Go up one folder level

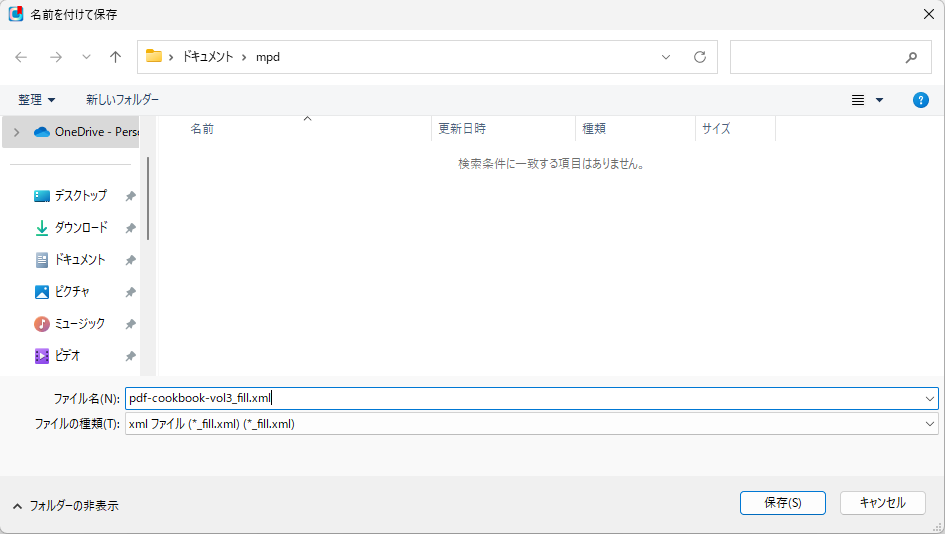115,57
